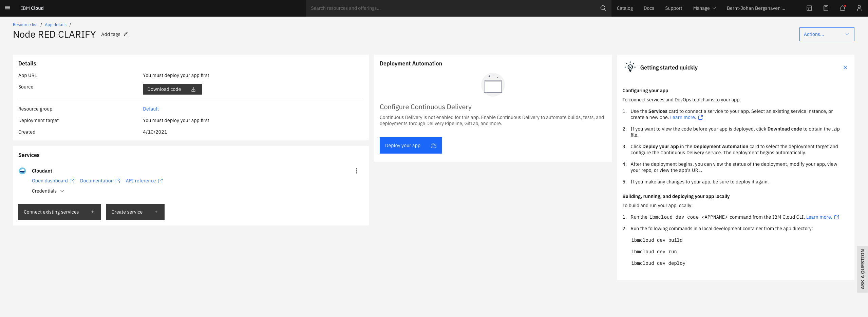Click the Cloudant service name
This screenshot has height=317, width=868.
(42, 171)
